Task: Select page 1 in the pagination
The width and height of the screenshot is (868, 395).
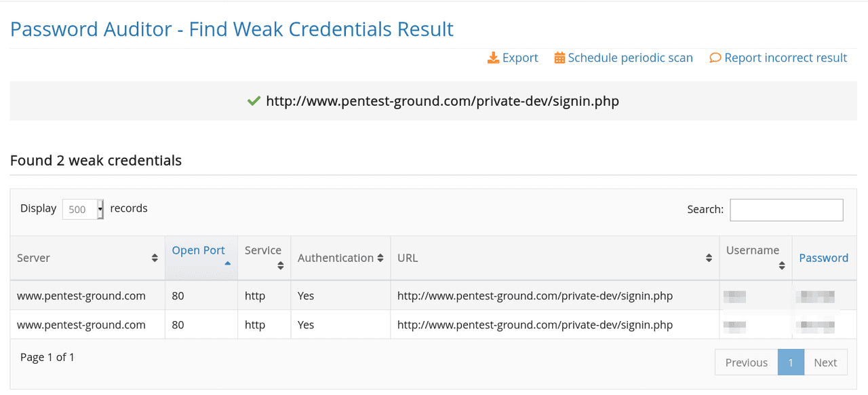Action: coord(791,362)
